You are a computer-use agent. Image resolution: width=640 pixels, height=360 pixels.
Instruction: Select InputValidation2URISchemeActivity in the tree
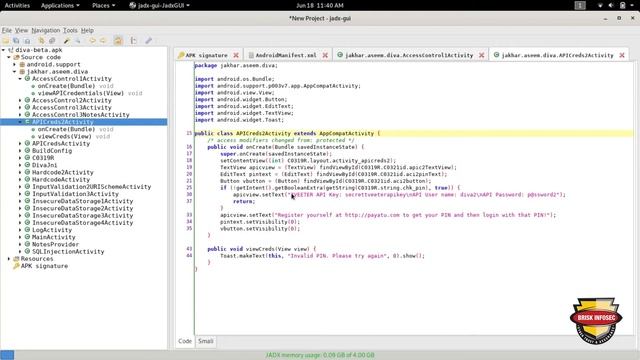point(91,187)
